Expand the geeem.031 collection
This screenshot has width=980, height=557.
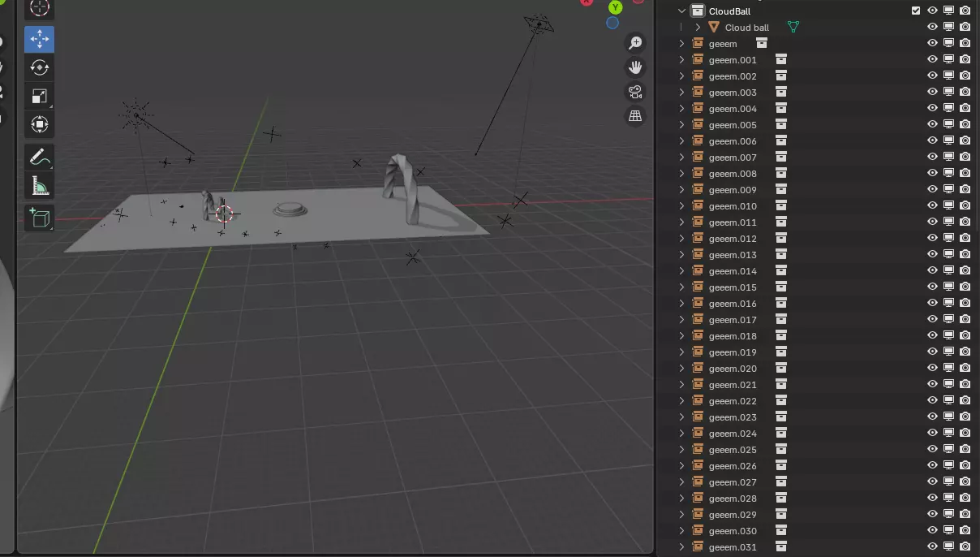[x=681, y=547]
